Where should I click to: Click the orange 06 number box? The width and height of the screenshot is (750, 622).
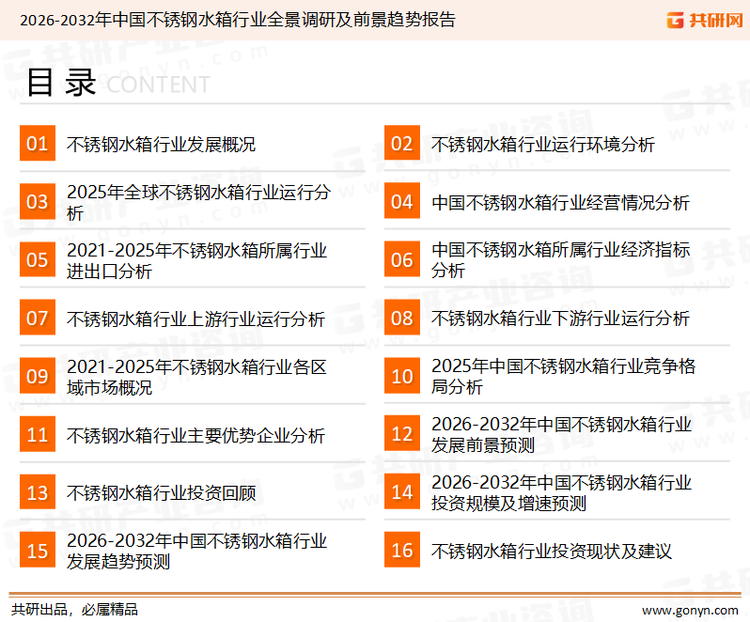coord(402,260)
